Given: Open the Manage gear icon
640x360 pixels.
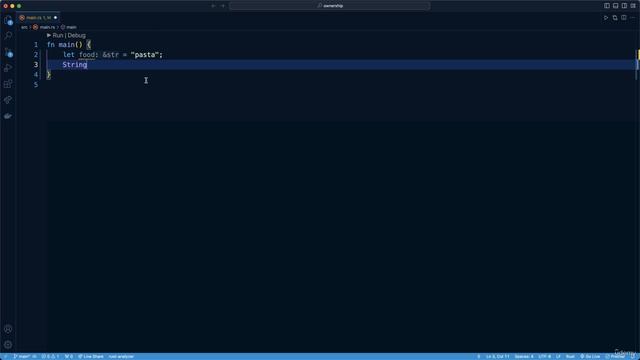Looking at the screenshot, I should (8, 345).
